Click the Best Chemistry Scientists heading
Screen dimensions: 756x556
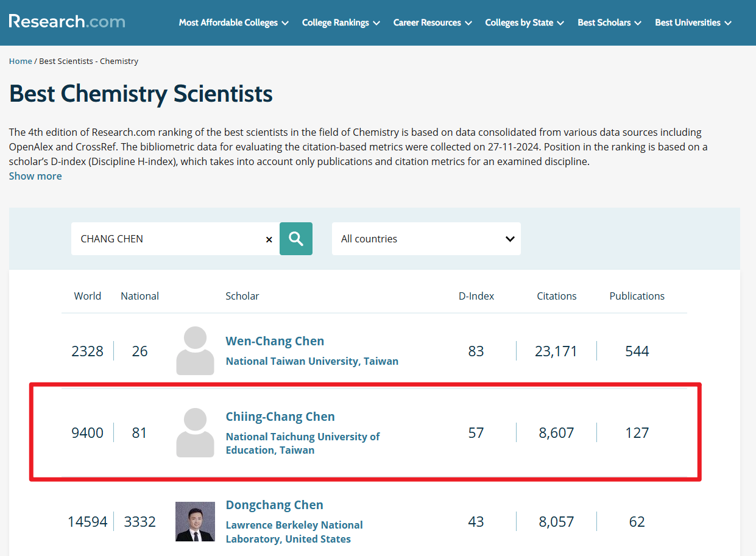[x=141, y=94]
